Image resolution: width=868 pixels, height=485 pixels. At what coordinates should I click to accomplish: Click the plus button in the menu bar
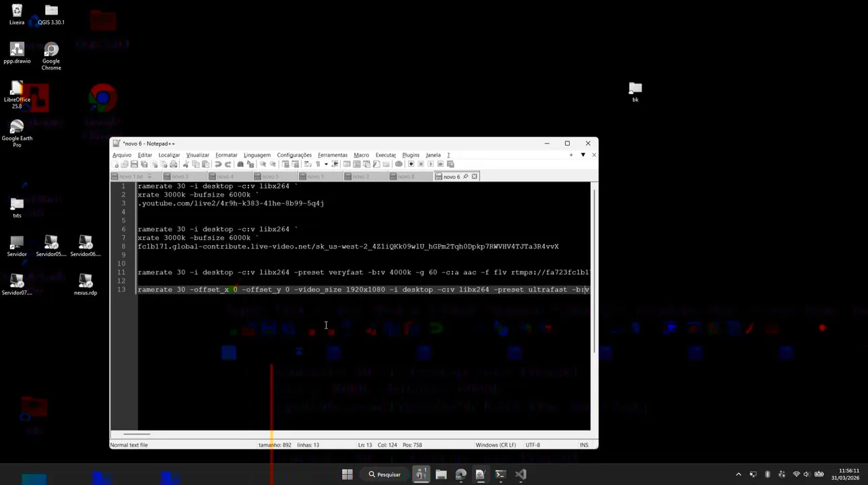pos(571,155)
